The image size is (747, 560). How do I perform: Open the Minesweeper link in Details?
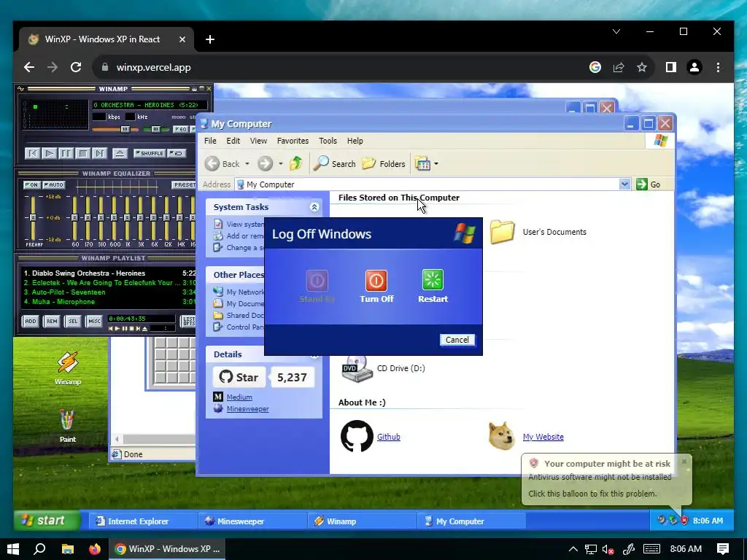248,408
